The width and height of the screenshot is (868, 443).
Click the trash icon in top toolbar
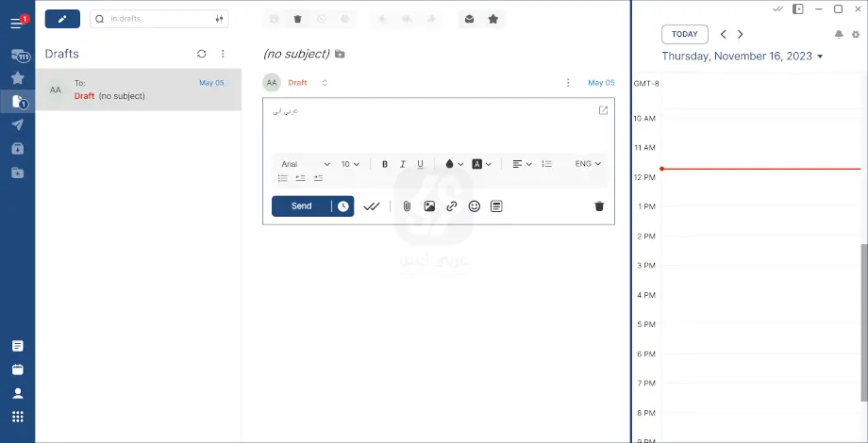tap(298, 19)
